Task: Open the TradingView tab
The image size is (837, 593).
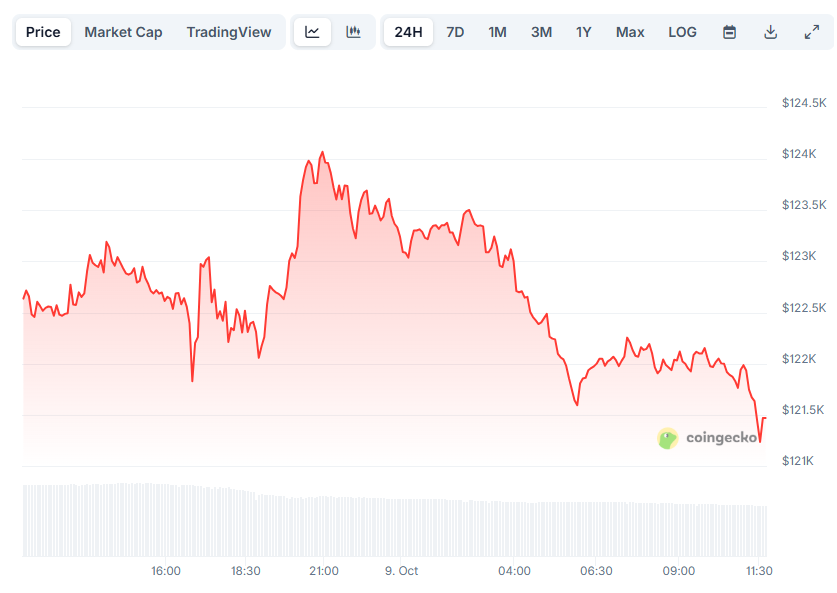Action: pos(229,32)
